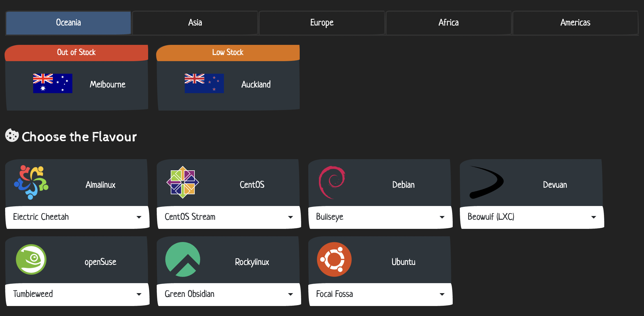Click the Australian flag icon
Image resolution: width=644 pixels, height=316 pixels.
(53, 83)
